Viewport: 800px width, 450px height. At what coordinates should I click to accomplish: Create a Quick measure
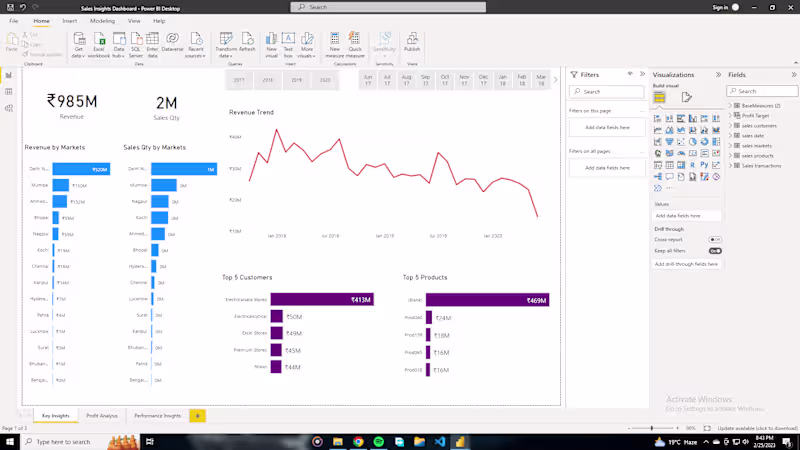pos(355,45)
